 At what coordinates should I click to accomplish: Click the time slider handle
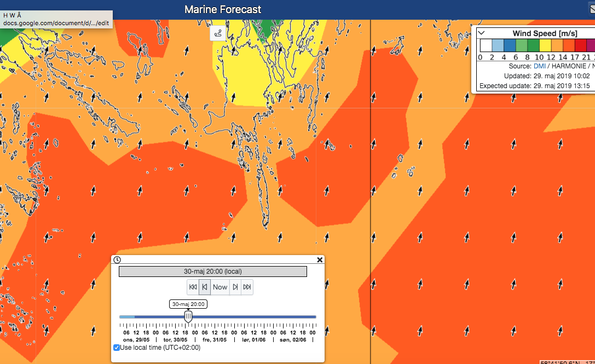pos(188,316)
